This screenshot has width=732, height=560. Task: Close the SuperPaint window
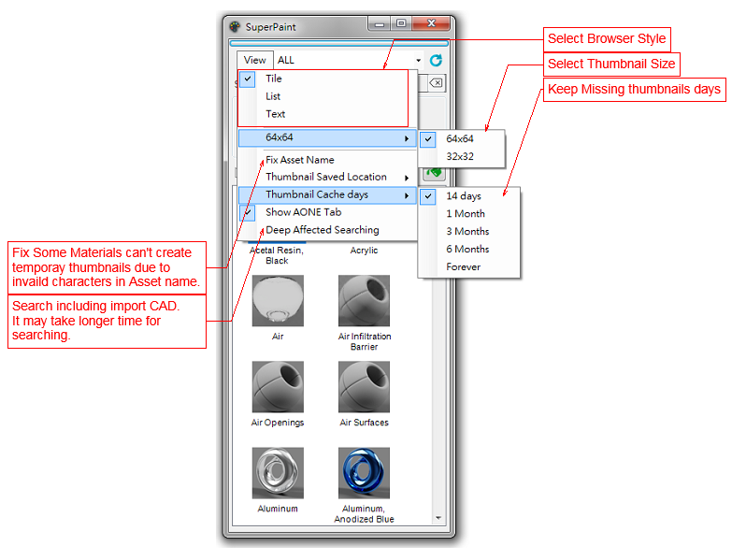(x=431, y=23)
